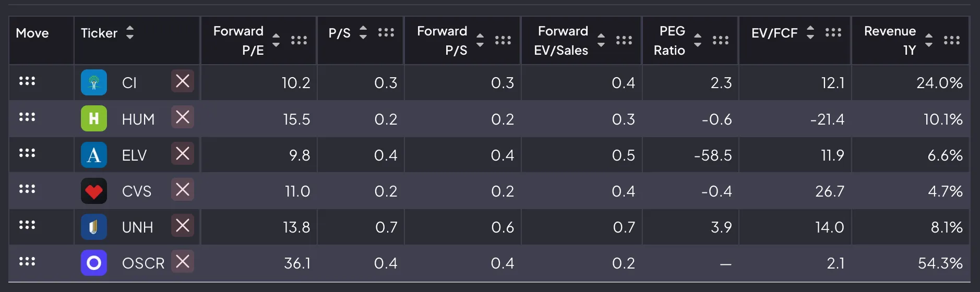
Task: Open Forward P/E column options dots
Action: (299, 40)
